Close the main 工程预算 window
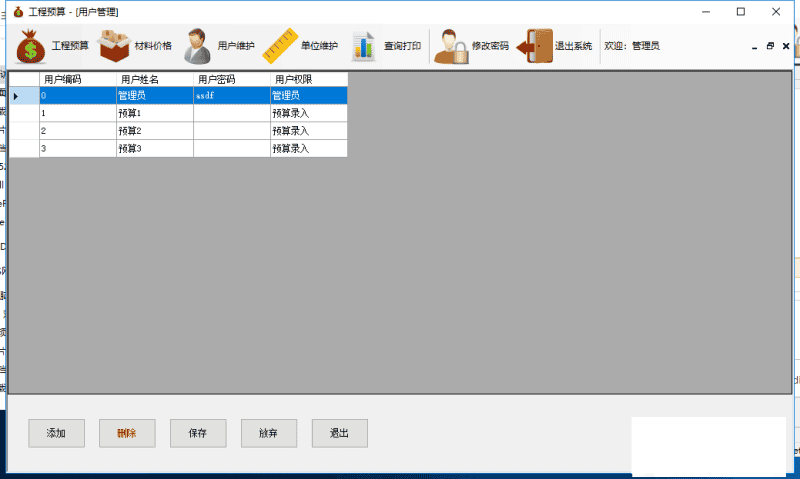The image size is (800, 479). point(776,12)
